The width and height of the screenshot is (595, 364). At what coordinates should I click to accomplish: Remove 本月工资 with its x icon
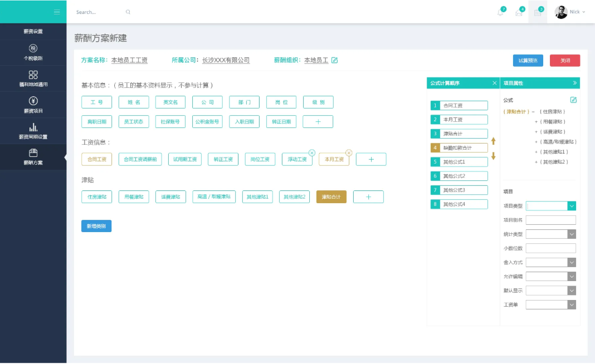point(349,153)
